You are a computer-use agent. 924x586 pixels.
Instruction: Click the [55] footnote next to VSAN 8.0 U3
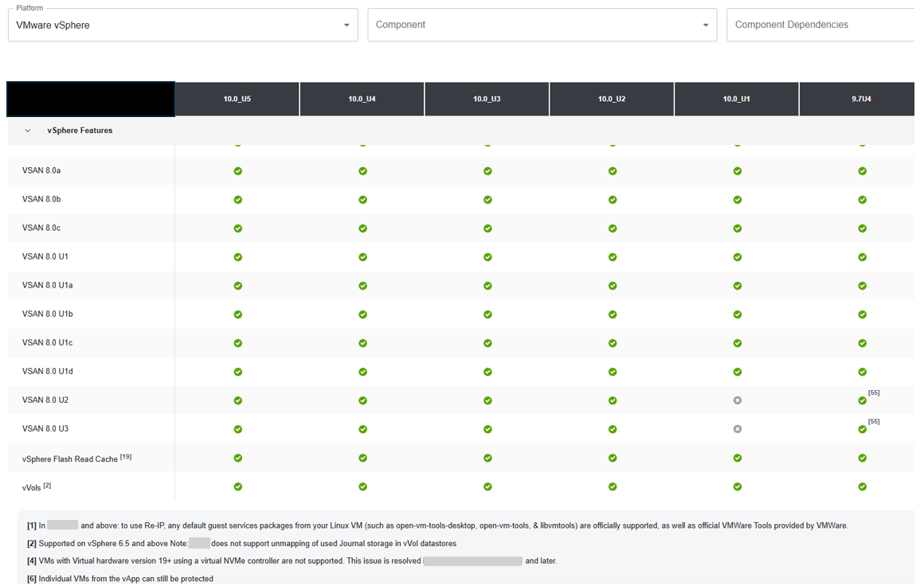[874, 422]
